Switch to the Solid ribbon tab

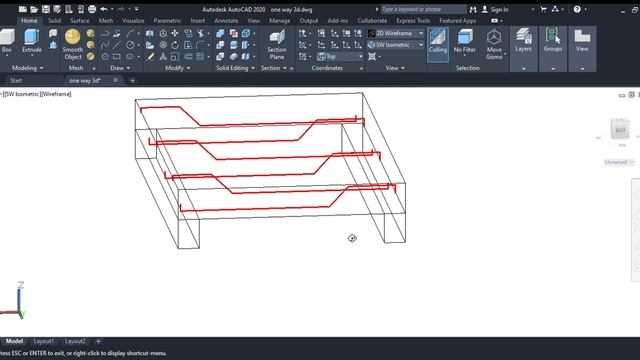(x=54, y=20)
